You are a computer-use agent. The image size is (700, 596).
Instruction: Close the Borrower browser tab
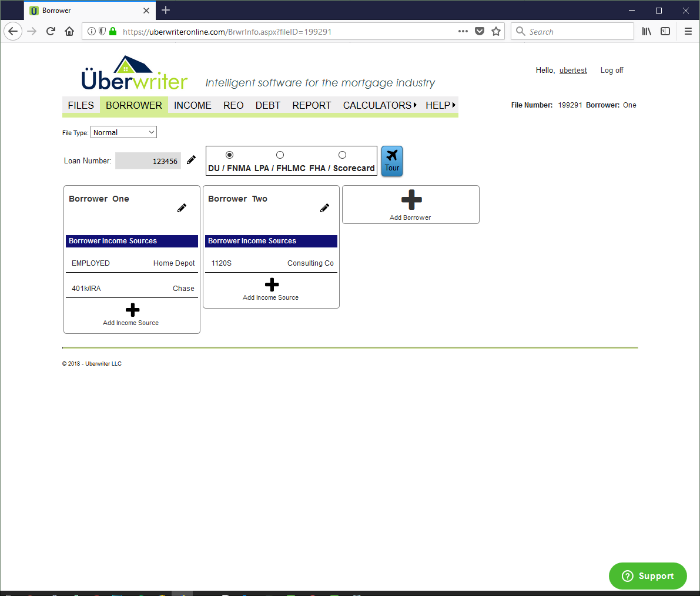coord(146,10)
